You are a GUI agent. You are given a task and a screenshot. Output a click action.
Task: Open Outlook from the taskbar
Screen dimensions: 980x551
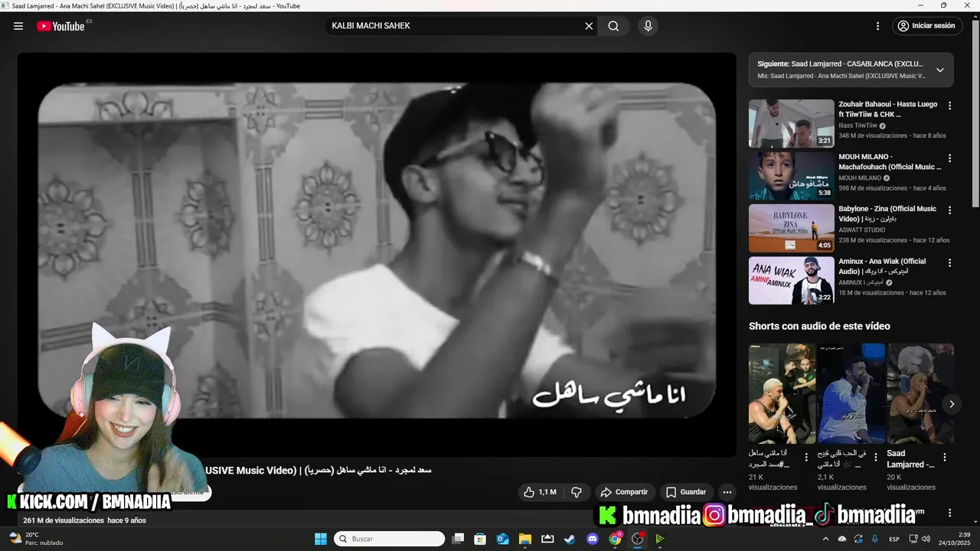coord(503,539)
